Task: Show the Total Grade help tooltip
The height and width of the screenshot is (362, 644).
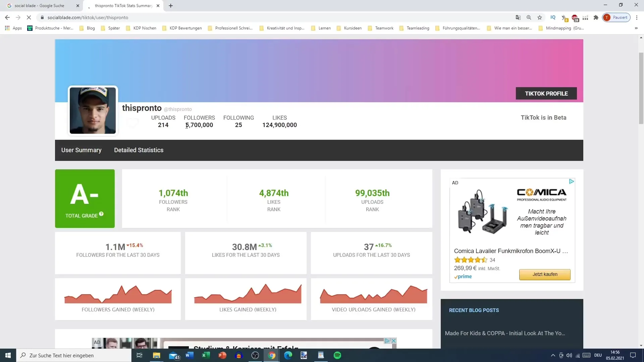Action: pyautogui.click(x=101, y=214)
